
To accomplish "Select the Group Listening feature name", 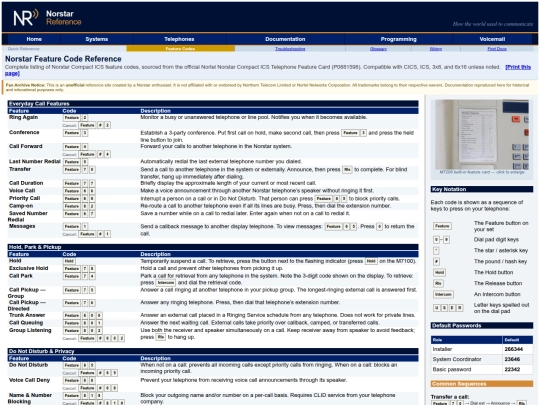I will tap(30, 330).
